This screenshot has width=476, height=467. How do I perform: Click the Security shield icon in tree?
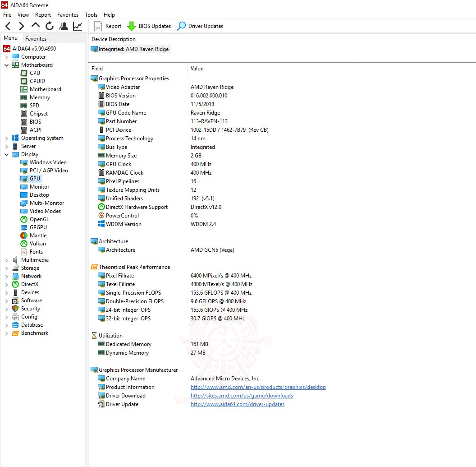[x=15, y=308]
